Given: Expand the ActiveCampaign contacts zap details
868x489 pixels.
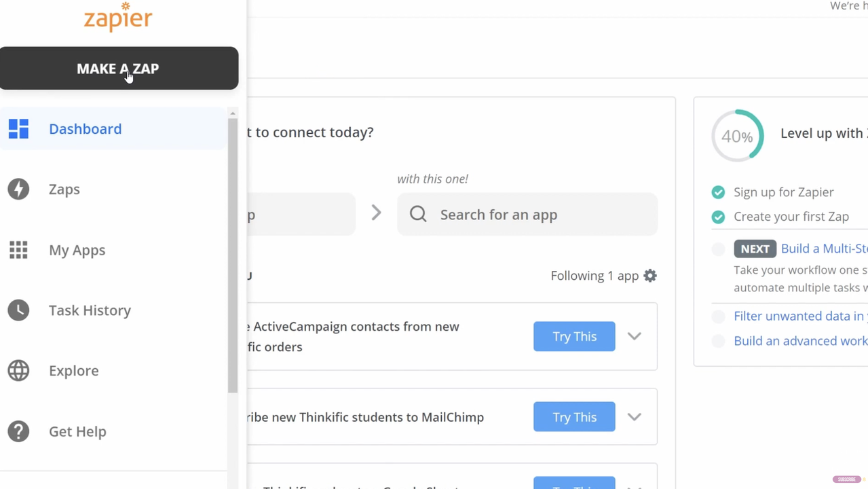Looking at the screenshot, I should [x=634, y=336].
